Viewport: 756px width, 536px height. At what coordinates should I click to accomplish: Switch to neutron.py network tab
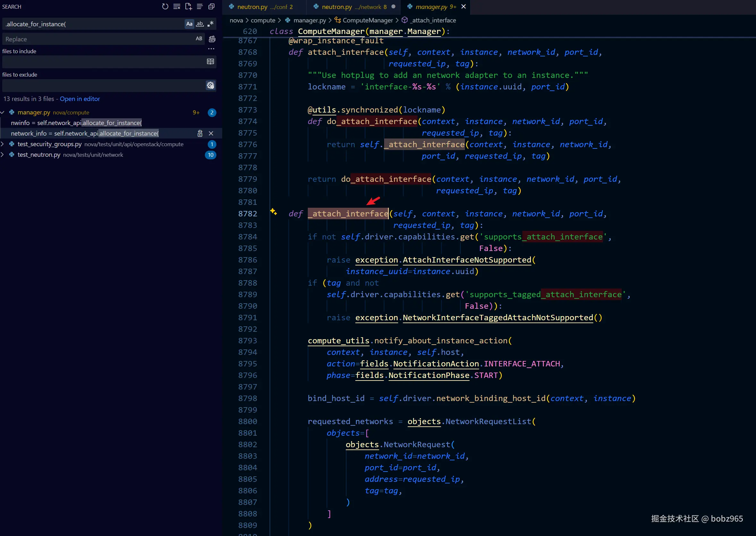[x=351, y=7]
